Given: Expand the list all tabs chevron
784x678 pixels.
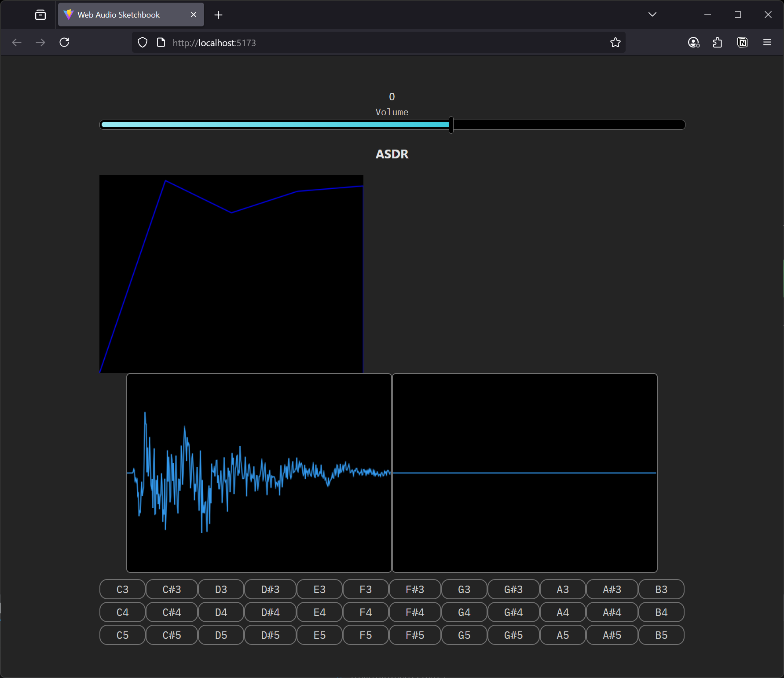Looking at the screenshot, I should coord(652,14).
